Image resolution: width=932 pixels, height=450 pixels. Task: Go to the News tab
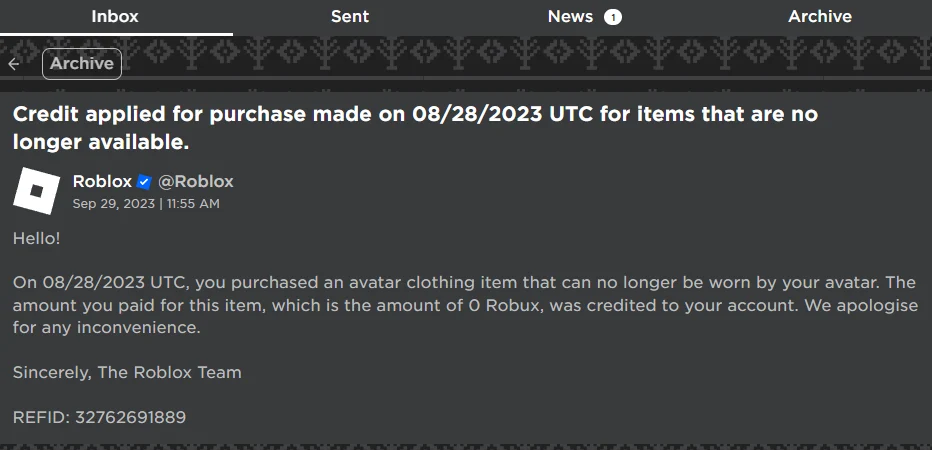point(570,17)
